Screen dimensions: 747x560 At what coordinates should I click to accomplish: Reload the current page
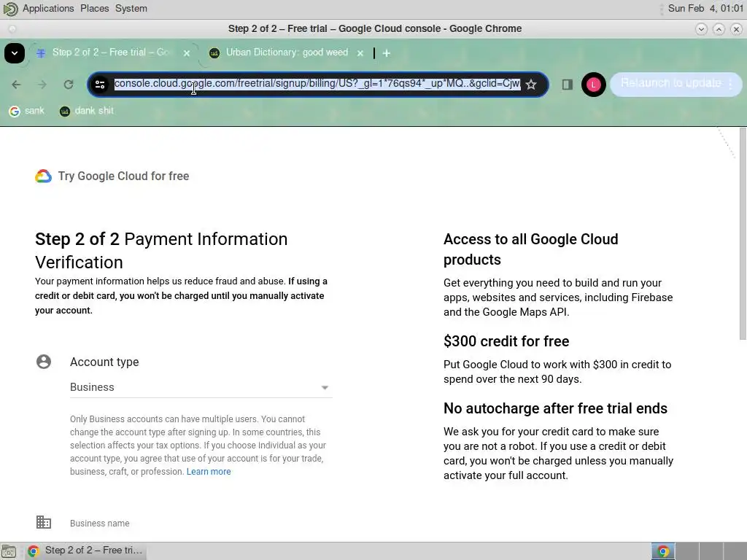click(x=69, y=85)
